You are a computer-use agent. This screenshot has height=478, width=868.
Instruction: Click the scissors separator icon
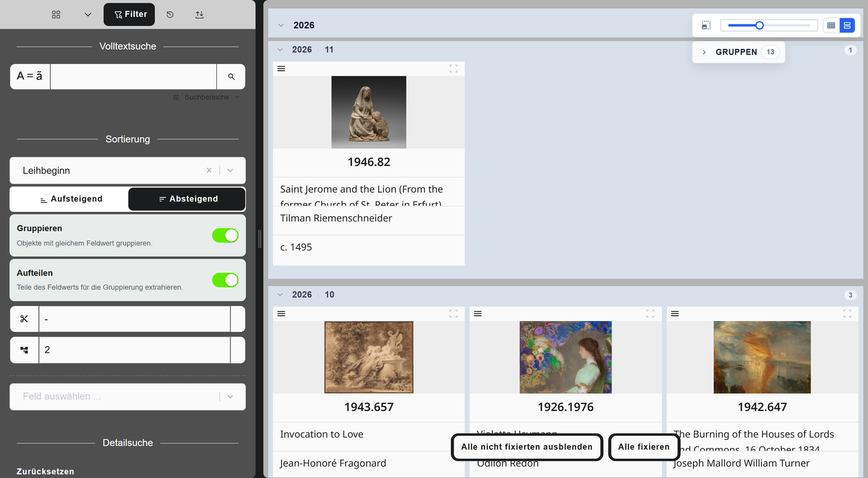point(24,319)
